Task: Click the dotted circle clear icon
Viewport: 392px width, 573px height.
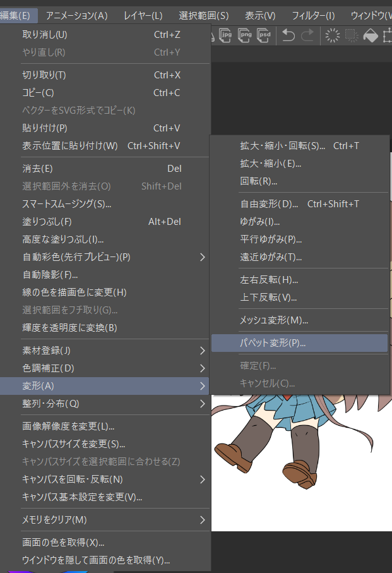Action: 332,36
